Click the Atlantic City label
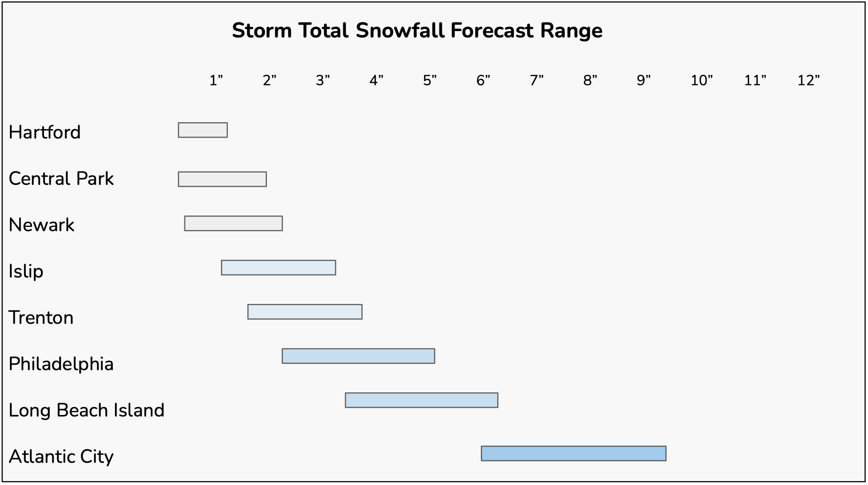The width and height of the screenshot is (868, 485). click(61, 456)
